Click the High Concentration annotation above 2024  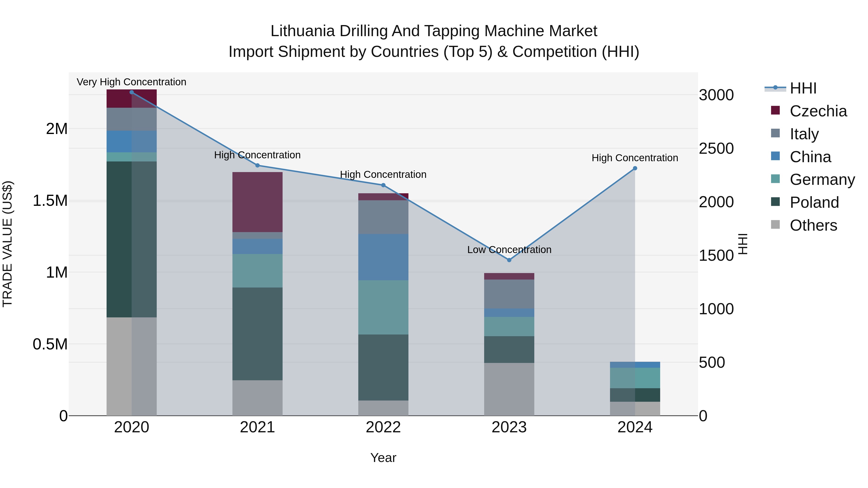pos(635,158)
